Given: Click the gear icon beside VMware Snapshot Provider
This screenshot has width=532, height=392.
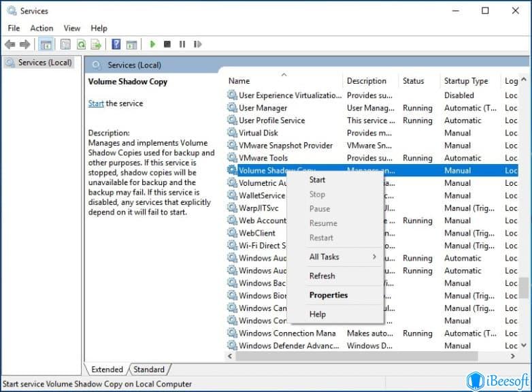Looking at the screenshot, I should (232, 145).
